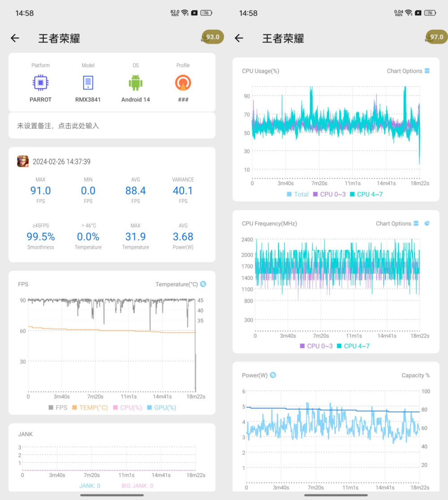Tap the VARIANCE 40.1 FPS value
The height and width of the screenshot is (500, 448).
pos(183,191)
